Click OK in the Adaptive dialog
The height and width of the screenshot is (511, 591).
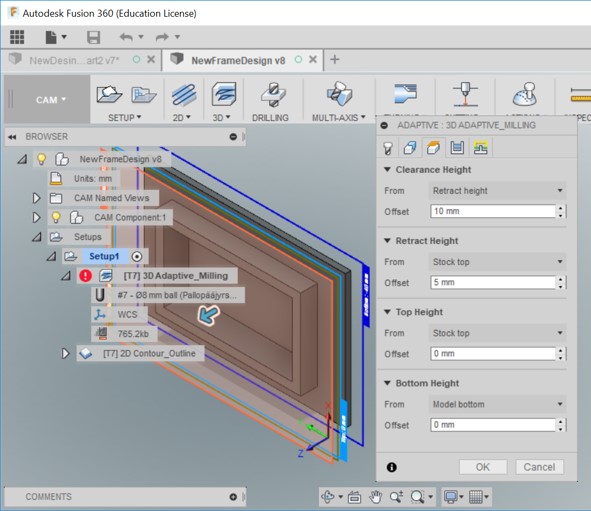coord(483,467)
